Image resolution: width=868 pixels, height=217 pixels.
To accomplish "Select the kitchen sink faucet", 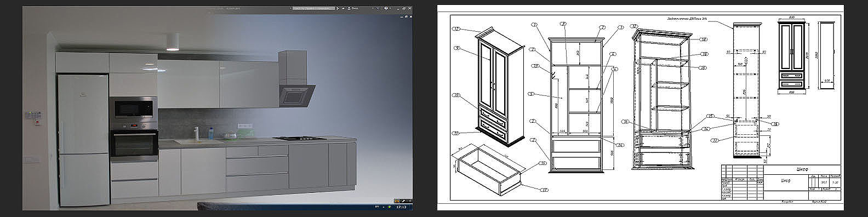I will point(196,133).
